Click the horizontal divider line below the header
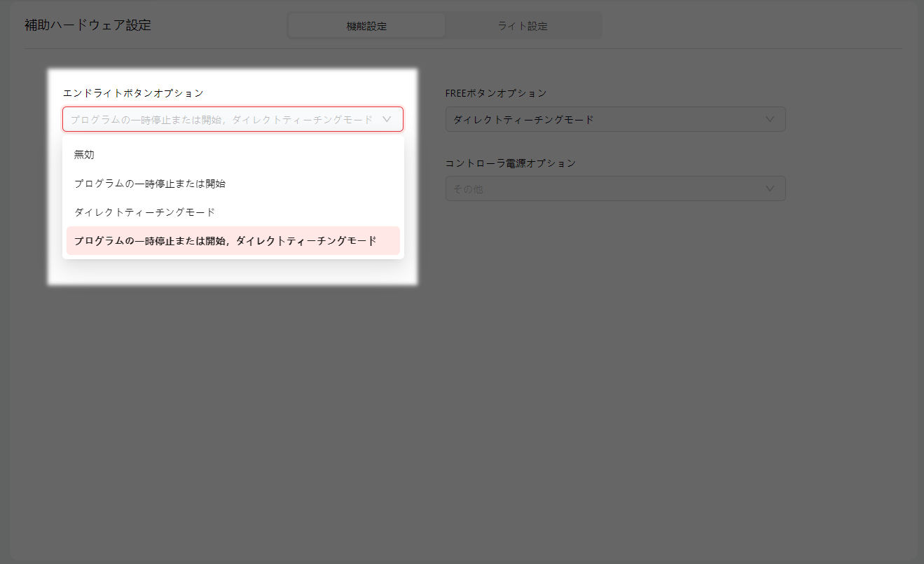The height and width of the screenshot is (564, 924). pyautogui.click(x=462, y=48)
